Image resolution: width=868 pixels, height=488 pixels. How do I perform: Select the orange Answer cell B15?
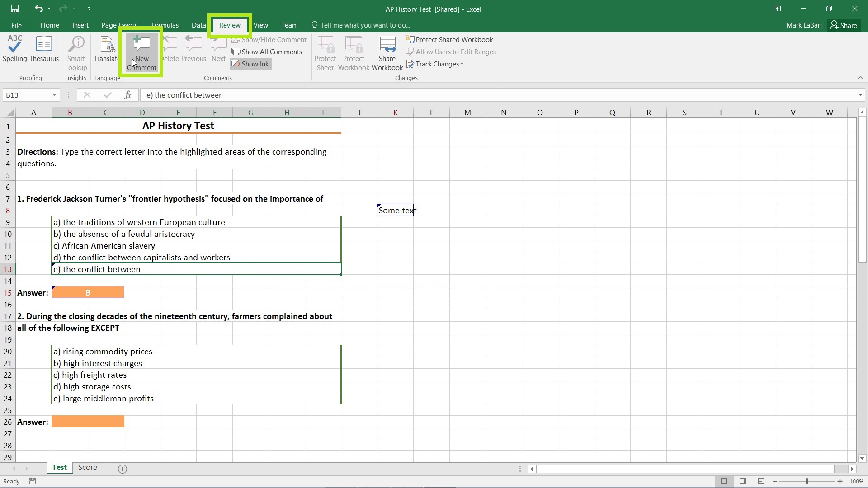[88, 292]
